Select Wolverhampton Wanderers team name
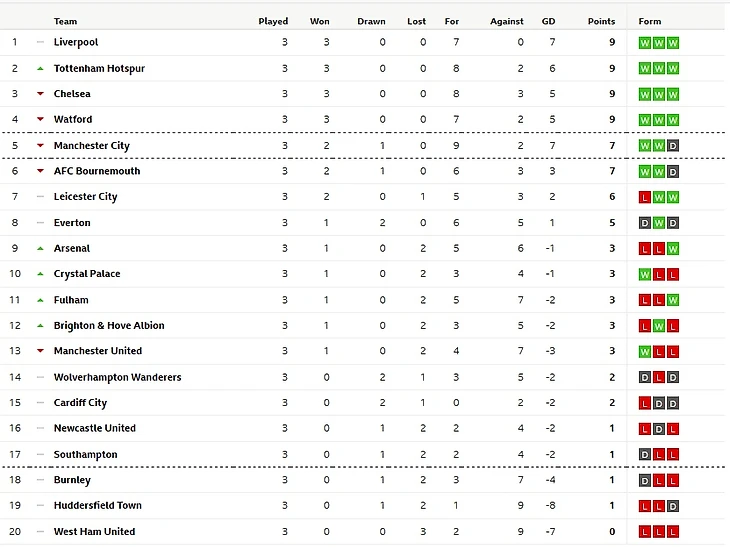 point(117,377)
